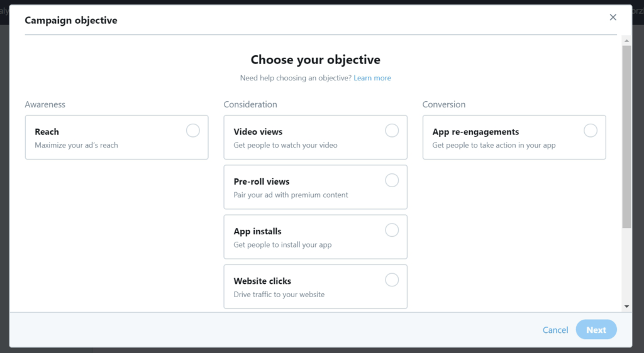Choose the Website clicks radio button
The height and width of the screenshot is (353, 644).
pyautogui.click(x=392, y=280)
